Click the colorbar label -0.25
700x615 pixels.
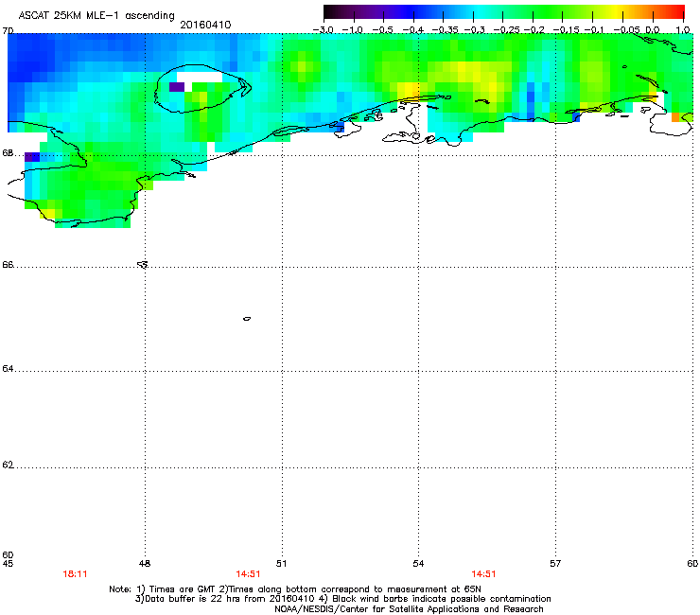coord(506,30)
